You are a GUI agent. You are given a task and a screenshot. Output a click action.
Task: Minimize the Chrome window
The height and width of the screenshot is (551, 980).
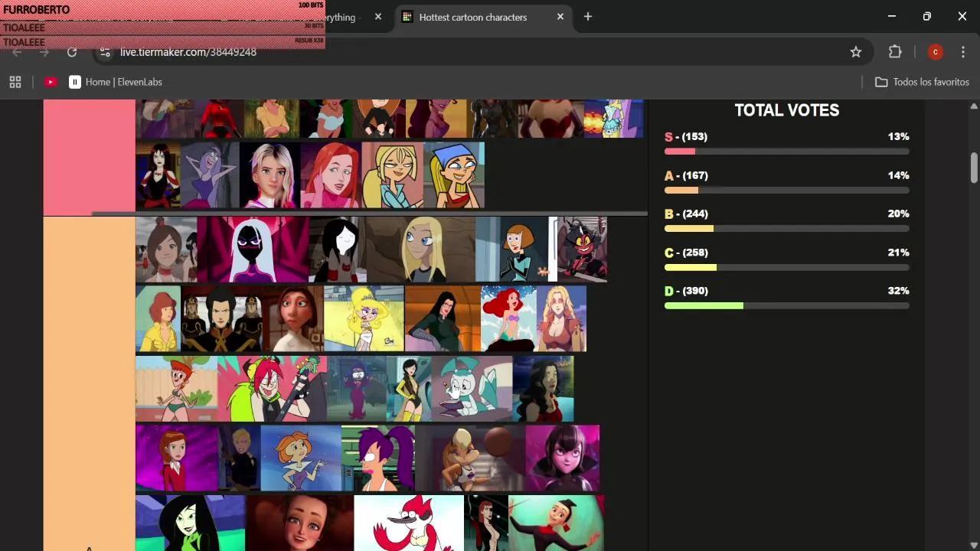[891, 17]
